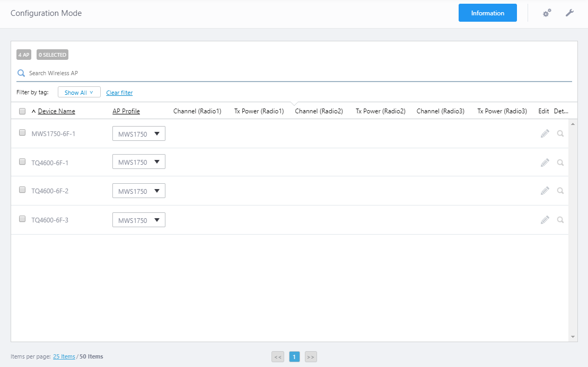Edit TQ4600-6F-3 with the pencil icon
The image size is (588, 367).
545,220
